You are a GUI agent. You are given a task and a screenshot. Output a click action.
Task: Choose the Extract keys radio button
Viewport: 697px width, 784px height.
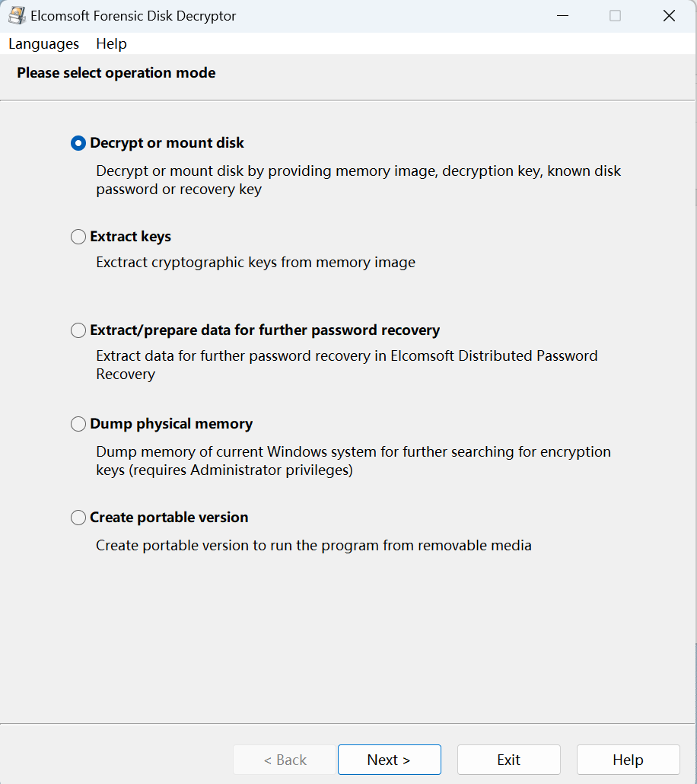tap(78, 237)
